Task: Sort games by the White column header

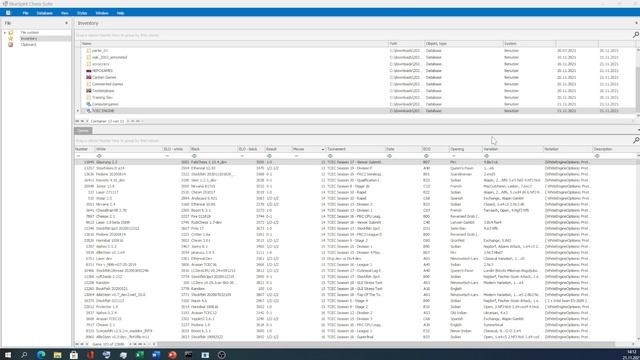Action: tap(129, 149)
